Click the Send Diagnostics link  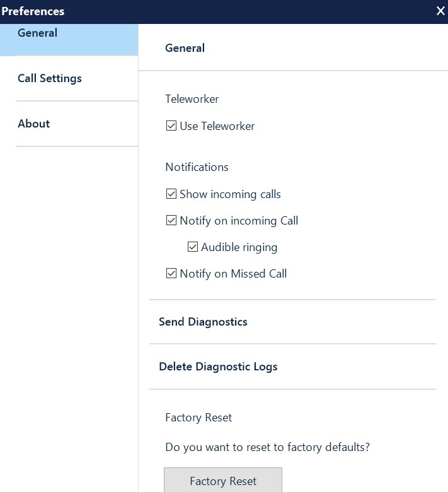[x=203, y=322]
